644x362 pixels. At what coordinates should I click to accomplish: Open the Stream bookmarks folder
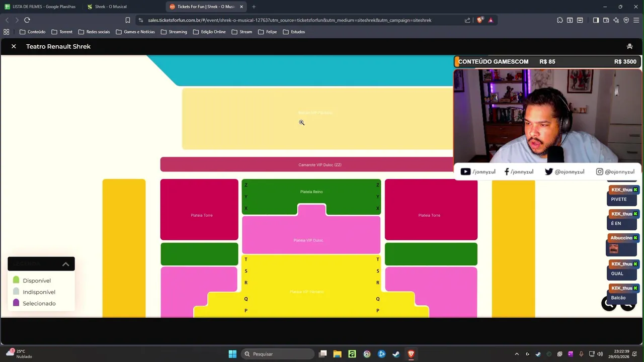pos(242,32)
